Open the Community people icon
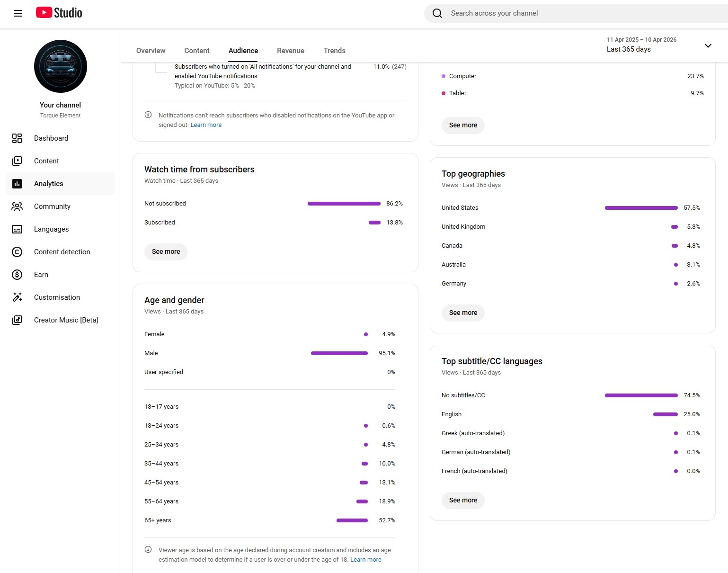This screenshot has height=573, width=728. pos(17,206)
